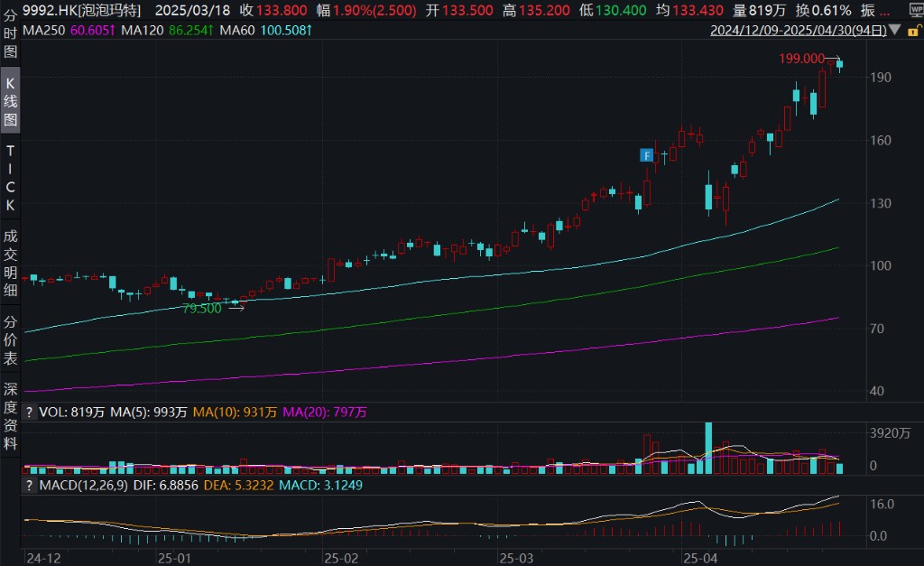The height and width of the screenshot is (566, 924).
Task: Click the 79.500 low price marker
Action: click(202, 308)
